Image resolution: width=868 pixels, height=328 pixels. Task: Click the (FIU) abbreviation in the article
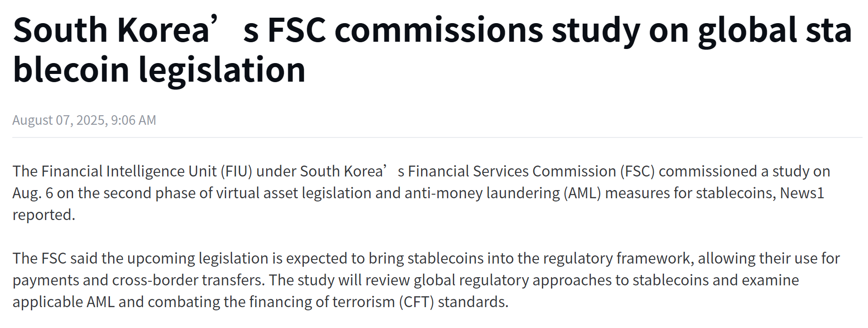pos(236,171)
